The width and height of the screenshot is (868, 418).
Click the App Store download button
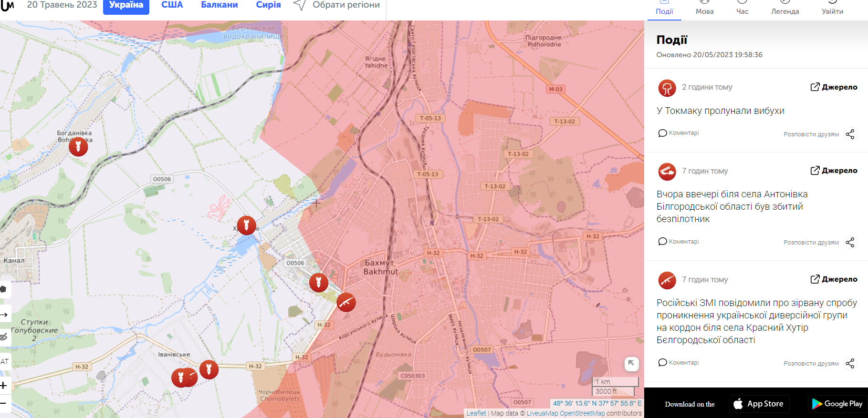pos(759,404)
